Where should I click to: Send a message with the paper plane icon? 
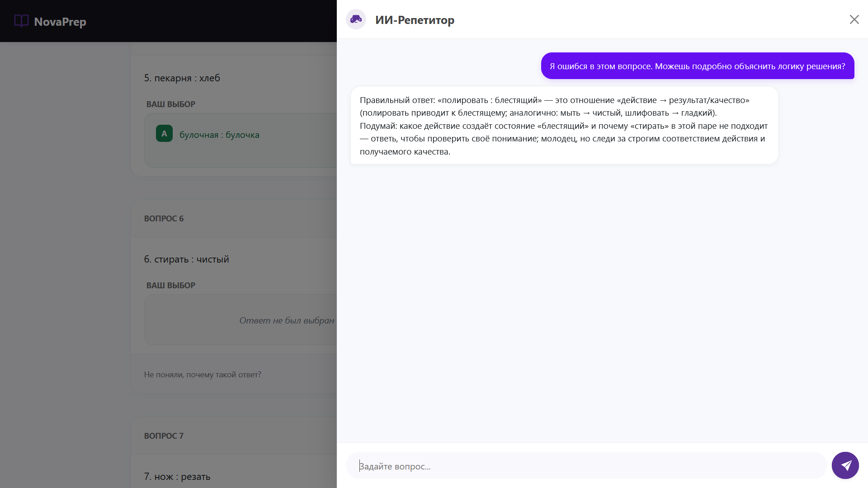(845, 465)
